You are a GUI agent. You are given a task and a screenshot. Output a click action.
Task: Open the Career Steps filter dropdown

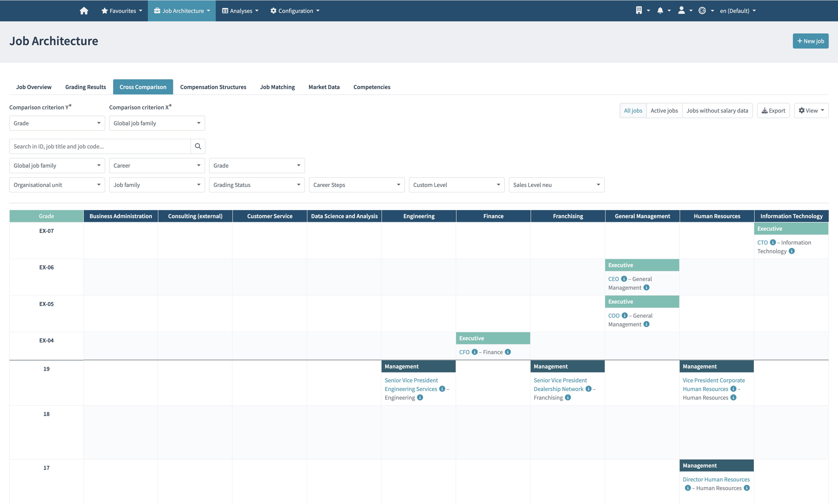pos(357,185)
